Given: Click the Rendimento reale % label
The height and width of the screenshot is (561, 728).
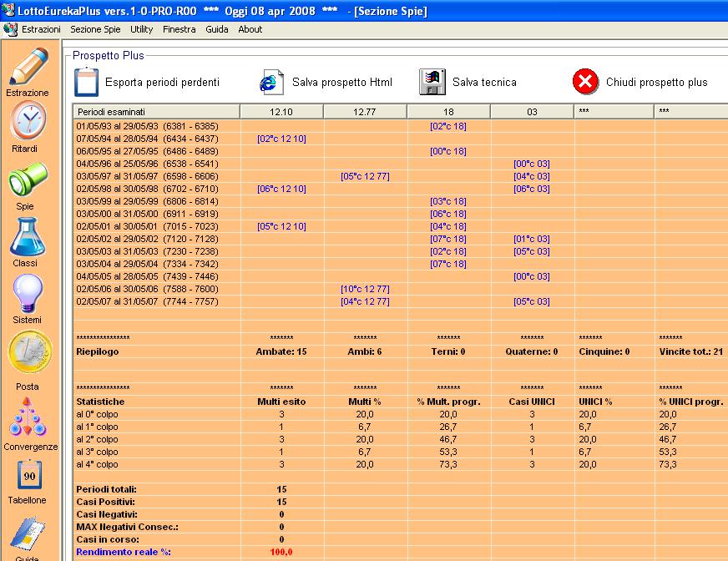Looking at the screenshot, I should click(124, 552).
